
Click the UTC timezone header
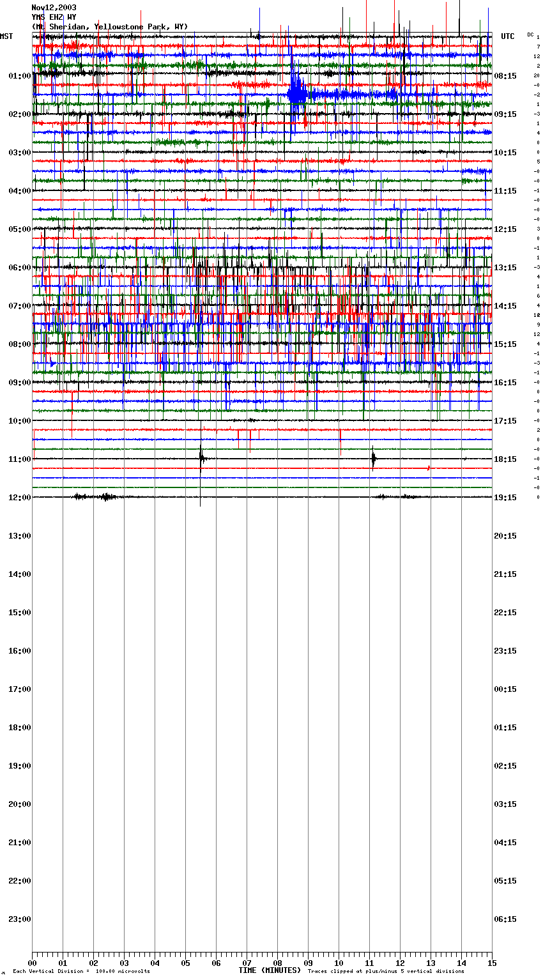tap(507, 36)
